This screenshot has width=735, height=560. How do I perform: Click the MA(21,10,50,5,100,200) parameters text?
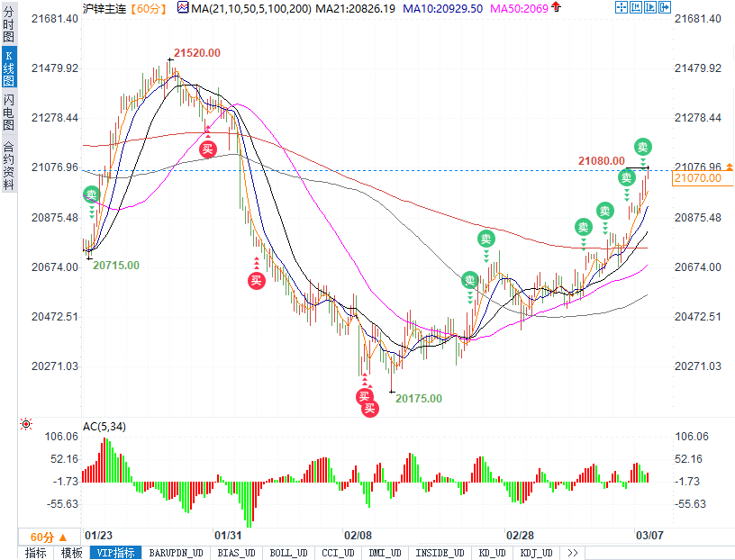click(x=251, y=8)
